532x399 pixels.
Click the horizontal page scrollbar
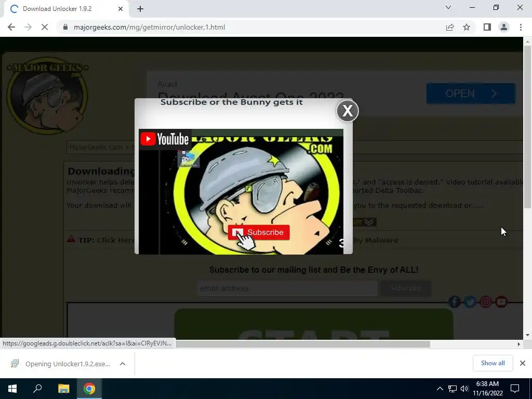(x=303, y=344)
